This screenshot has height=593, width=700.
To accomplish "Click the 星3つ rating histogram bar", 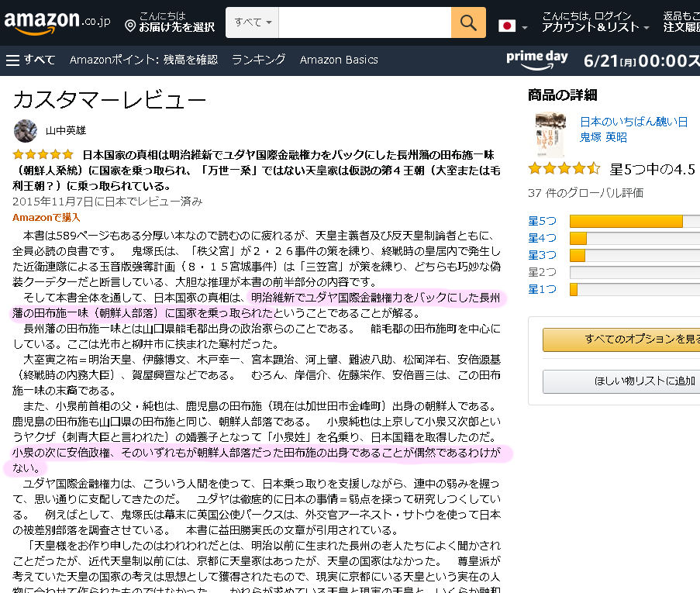I will pyautogui.click(x=635, y=256).
